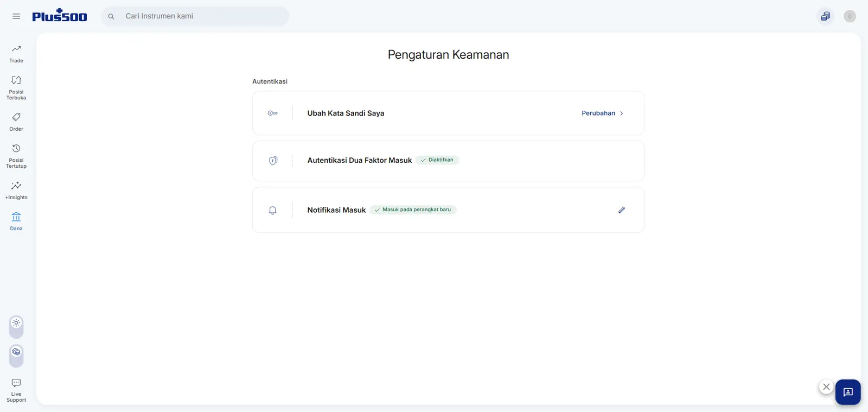Toggle the light/dark theme switch
The image size is (868, 412).
pyautogui.click(x=16, y=327)
